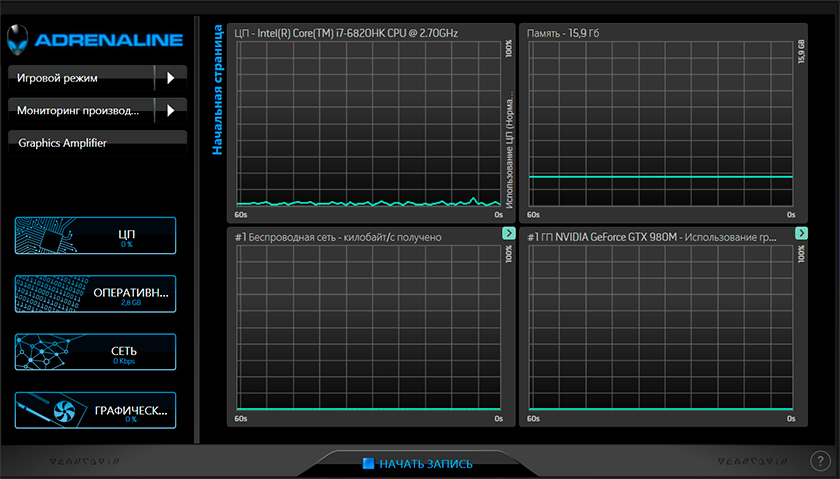Open the Игровой режим section
The image size is (840, 479).
pos(81,78)
